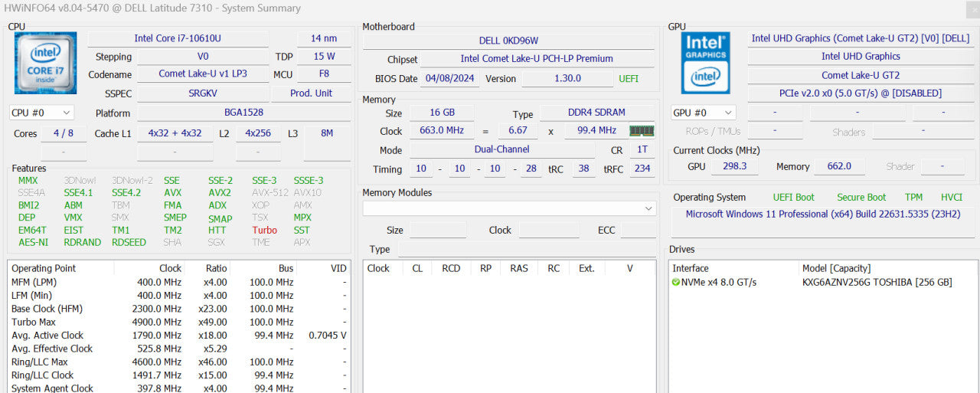Click the Mode Dual-Channel field
The height and width of the screenshot is (393, 980).
tap(501, 149)
